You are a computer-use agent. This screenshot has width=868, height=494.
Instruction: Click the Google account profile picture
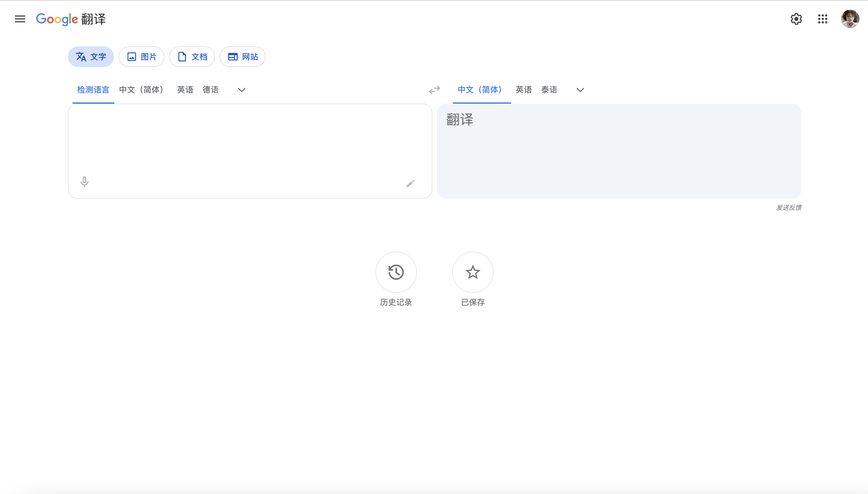click(x=850, y=19)
